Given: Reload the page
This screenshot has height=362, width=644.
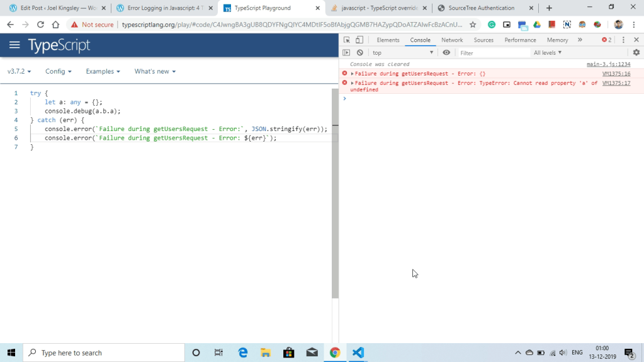Looking at the screenshot, I should click(40, 25).
